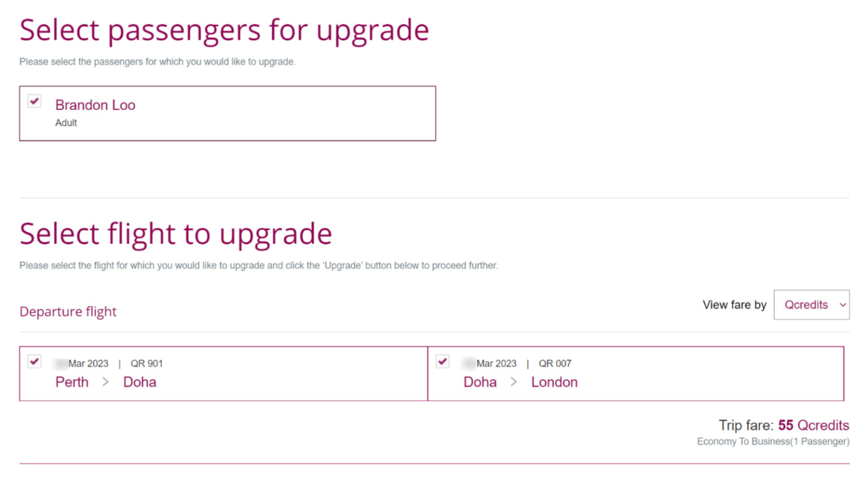Deselect the QR 901 Perth to Doha flight
Screen dimensions: 868x488
[34, 361]
